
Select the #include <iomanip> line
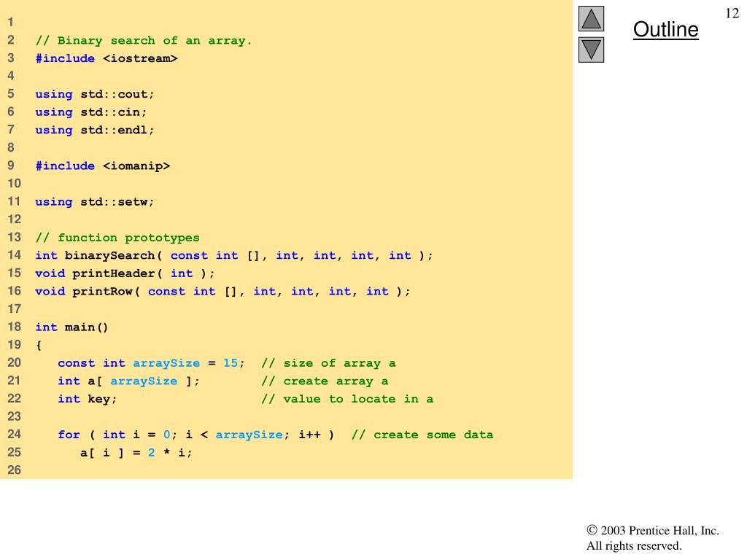click(102, 166)
